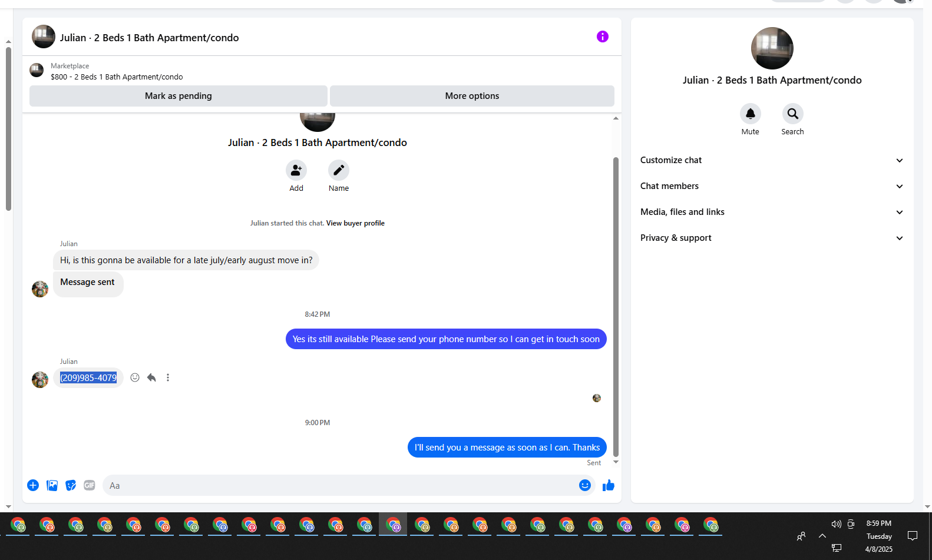Expand Customize chat section
The height and width of the screenshot is (560, 932).
(x=772, y=160)
